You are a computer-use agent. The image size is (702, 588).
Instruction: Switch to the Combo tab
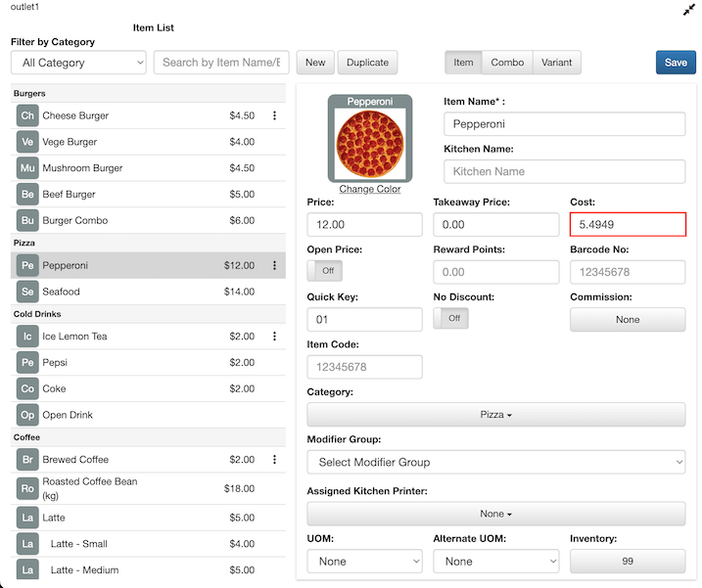click(x=507, y=63)
